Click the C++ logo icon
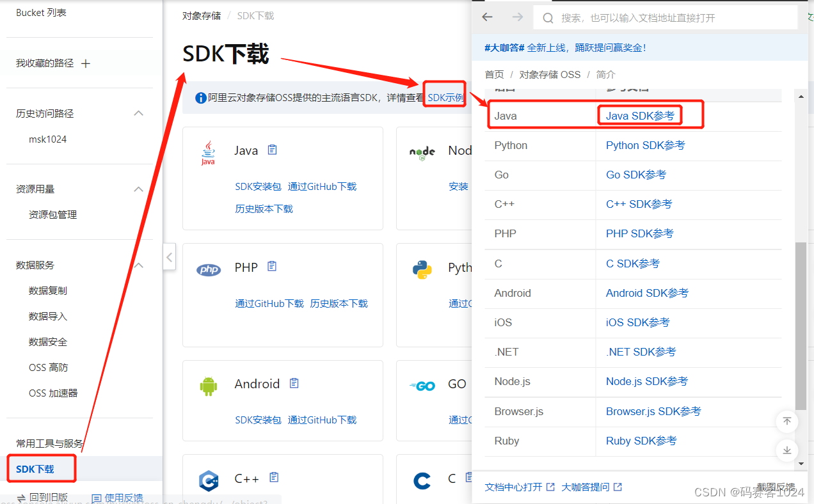This screenshot has height=504, width=814. point(209,480)
